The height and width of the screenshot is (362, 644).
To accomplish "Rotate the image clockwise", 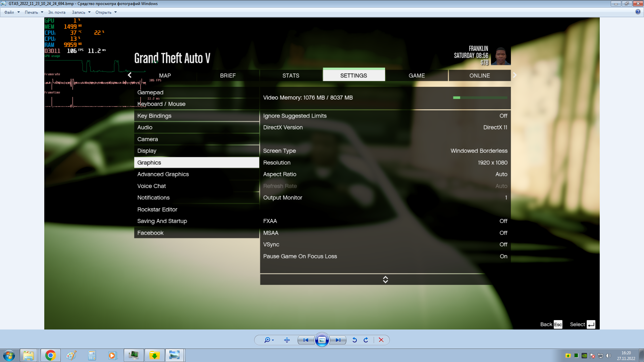I will coord(366,340).
